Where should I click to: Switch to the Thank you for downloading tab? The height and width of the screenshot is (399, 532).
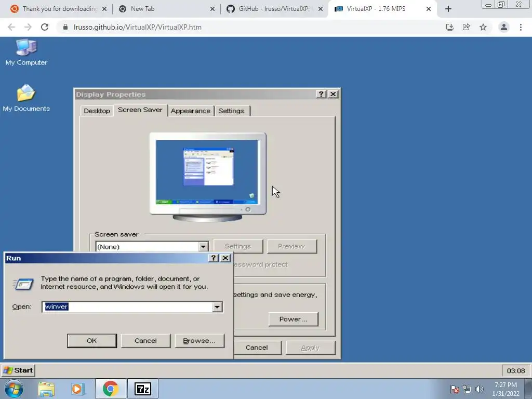click(x=59, y=9)
